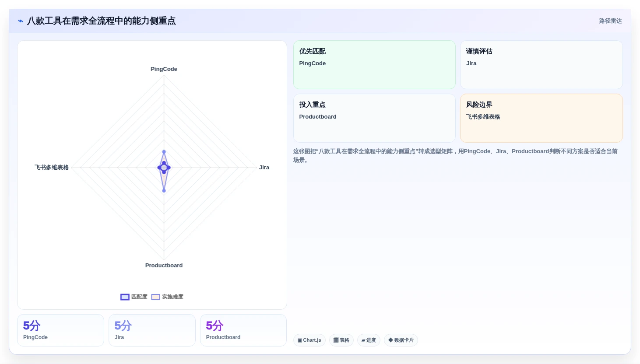Select the 数据卡片 tag chip

[401, 340]
